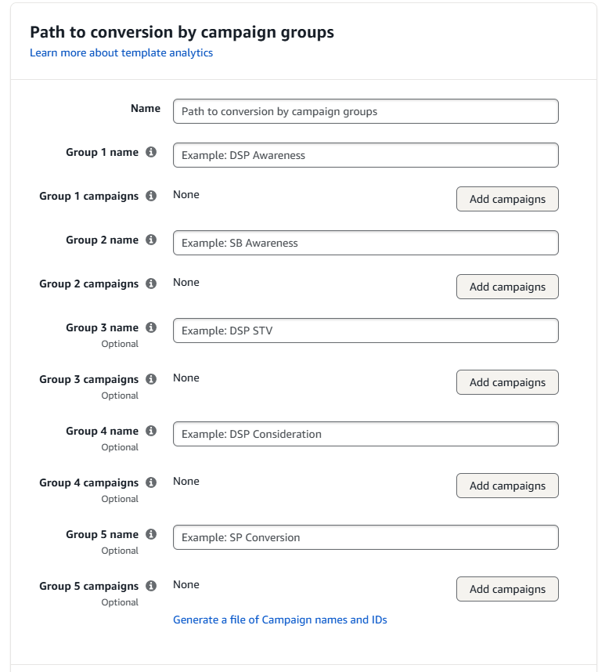616x672 pixels.
Task: Add campaigns to Group 5
Action: coord(507,589)
